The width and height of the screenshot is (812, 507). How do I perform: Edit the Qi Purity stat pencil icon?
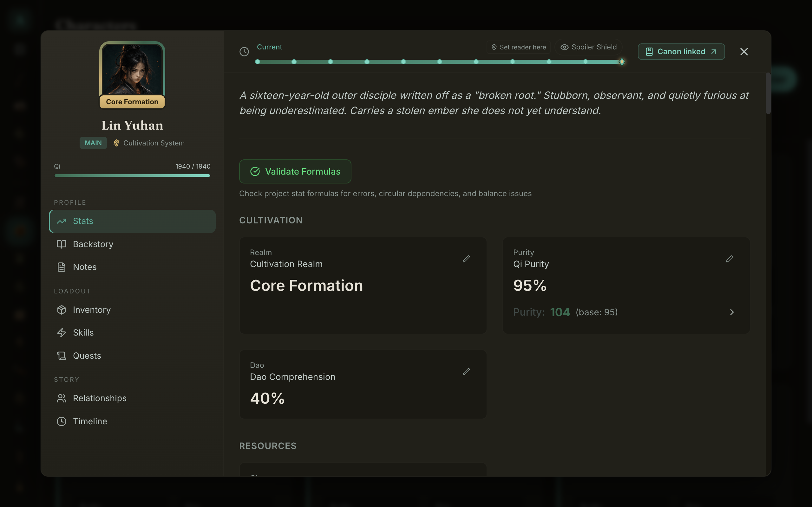pos(729,259)
